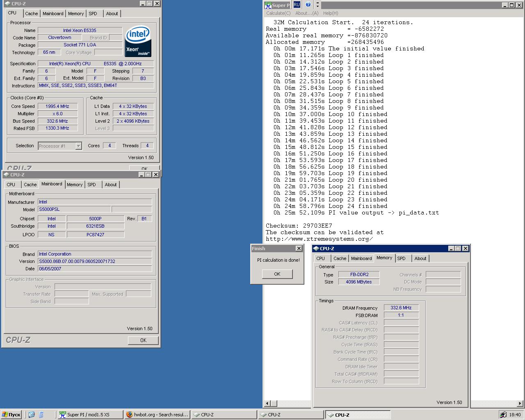Click the RU language indicator
The height and width of the screenshot is (420, 525).
(297, 5)
